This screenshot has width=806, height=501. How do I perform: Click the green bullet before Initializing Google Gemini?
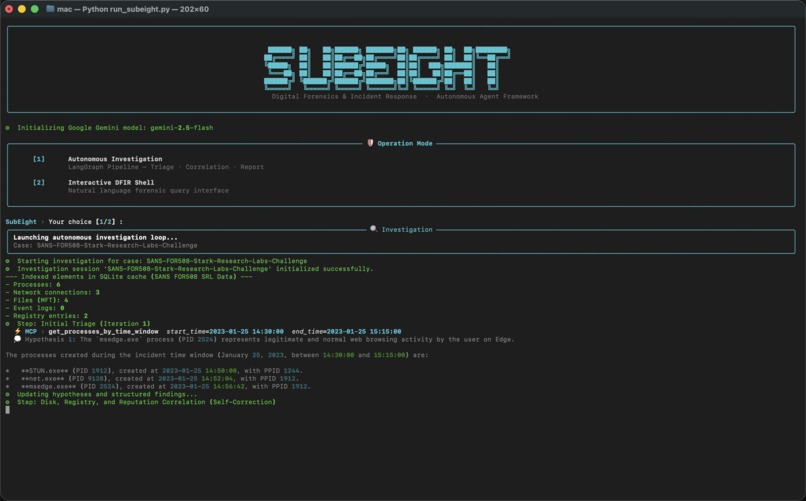tap(7, 127)
